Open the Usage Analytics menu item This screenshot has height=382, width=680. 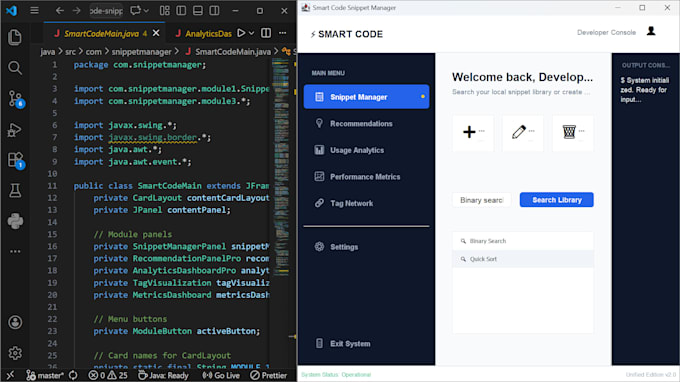[x=366, y=150]
